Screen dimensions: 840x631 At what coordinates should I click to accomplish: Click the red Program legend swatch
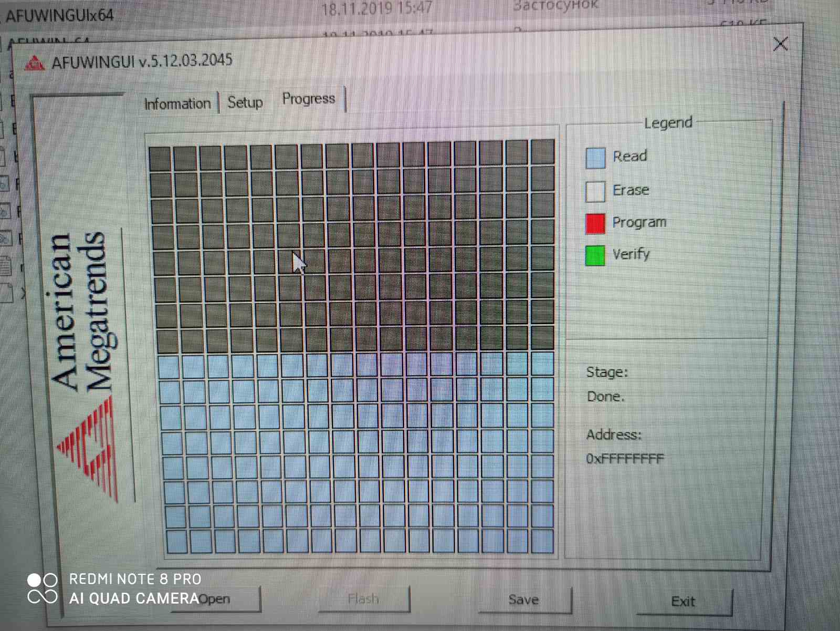click(595, 223)
